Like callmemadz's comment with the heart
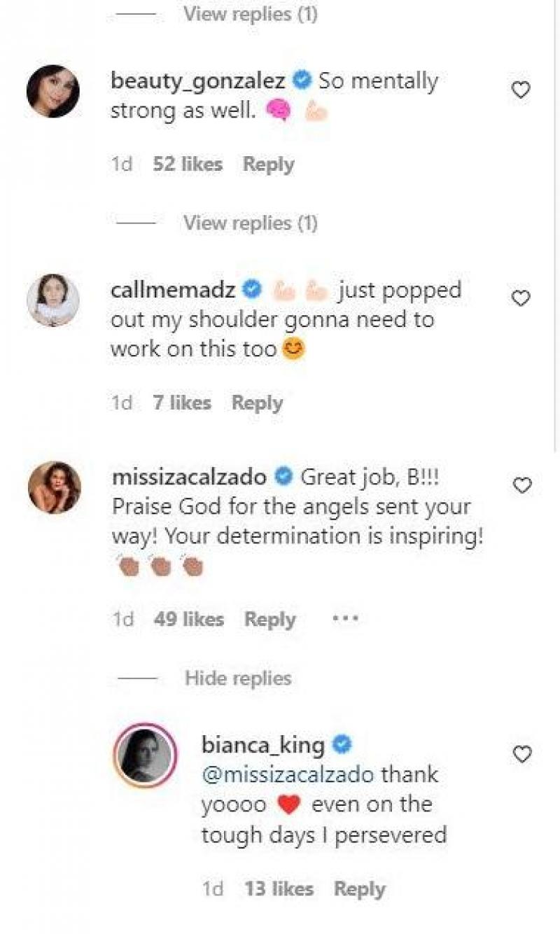The width and height of the screenshot is (560, 934). [521, 299]
